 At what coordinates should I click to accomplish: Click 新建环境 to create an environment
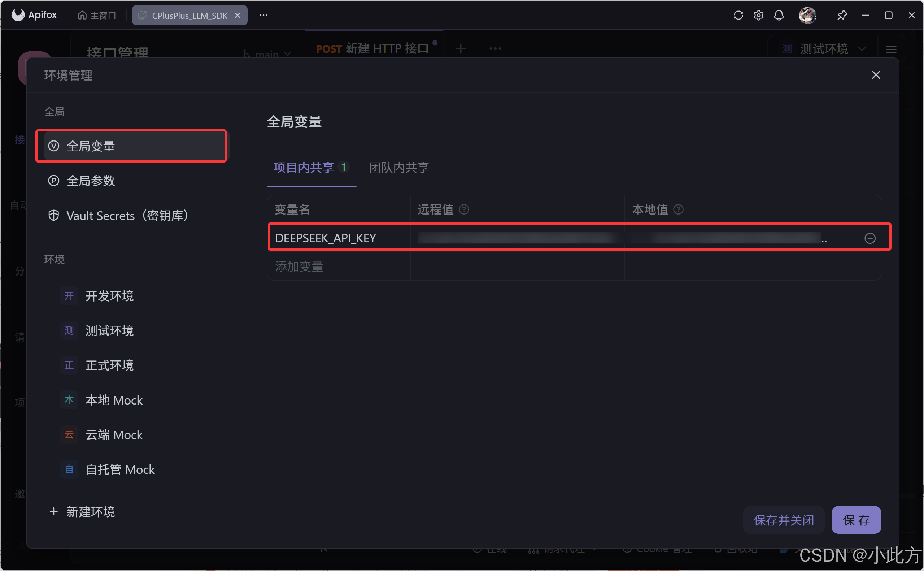click(82, 512)
